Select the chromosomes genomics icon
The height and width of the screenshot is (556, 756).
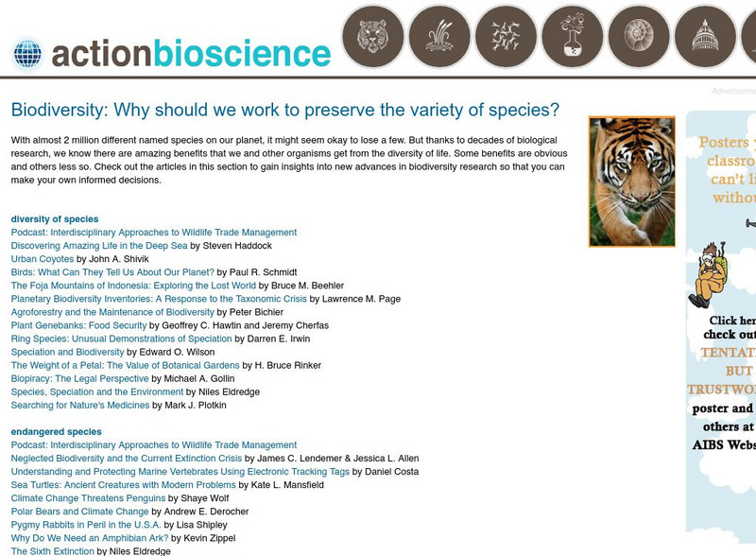coord(507,37)
